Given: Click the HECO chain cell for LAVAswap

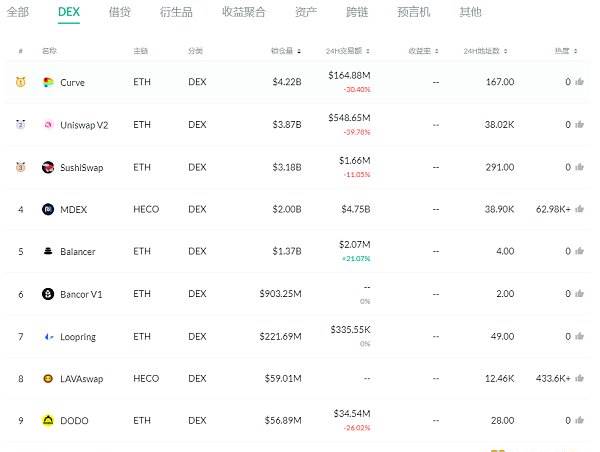Looking at the screenshot, I should tap(146, 379).
